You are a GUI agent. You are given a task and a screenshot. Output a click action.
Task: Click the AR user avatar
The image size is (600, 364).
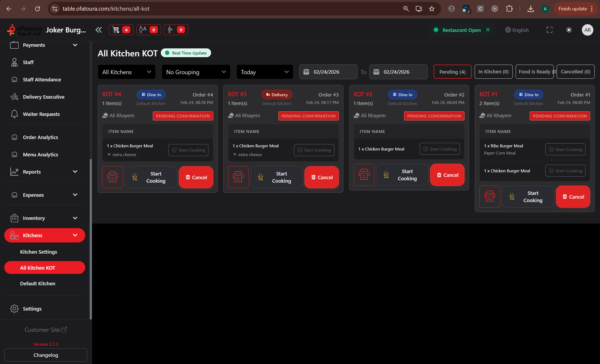587,30
